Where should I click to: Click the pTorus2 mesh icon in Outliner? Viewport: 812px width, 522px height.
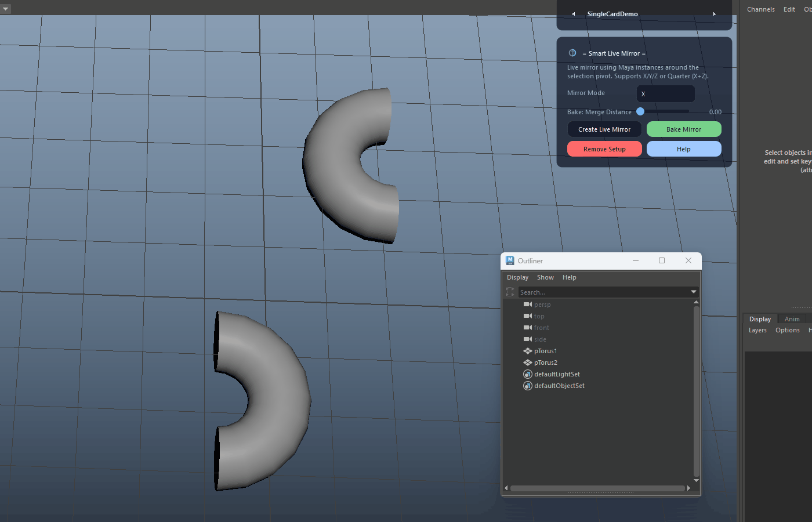[x=528, y=362]
